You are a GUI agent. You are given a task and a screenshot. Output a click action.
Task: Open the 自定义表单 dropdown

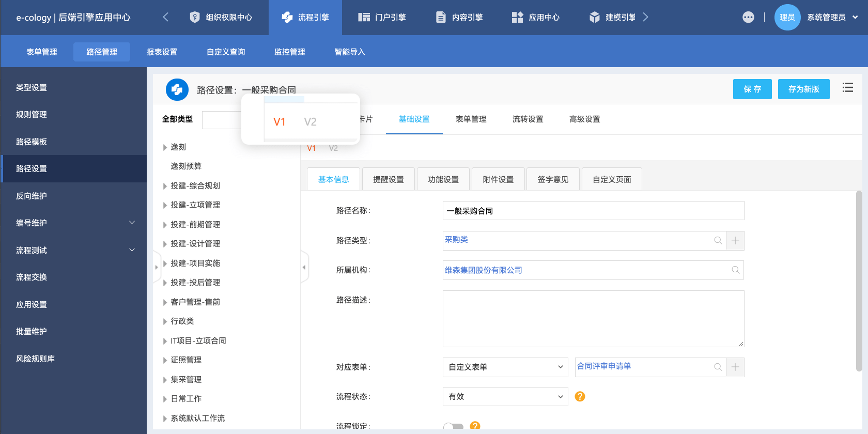coord(505,367)
